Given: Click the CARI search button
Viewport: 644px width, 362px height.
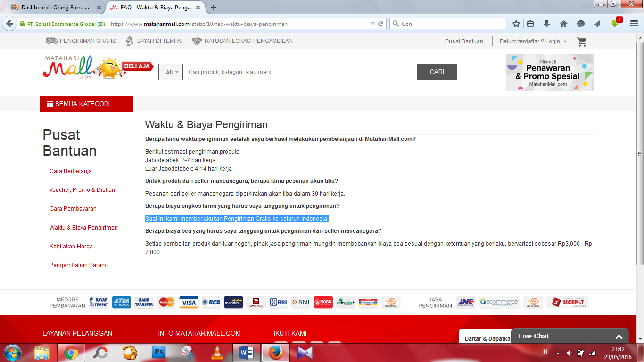Looking at the screenshot, I should 437,72.
